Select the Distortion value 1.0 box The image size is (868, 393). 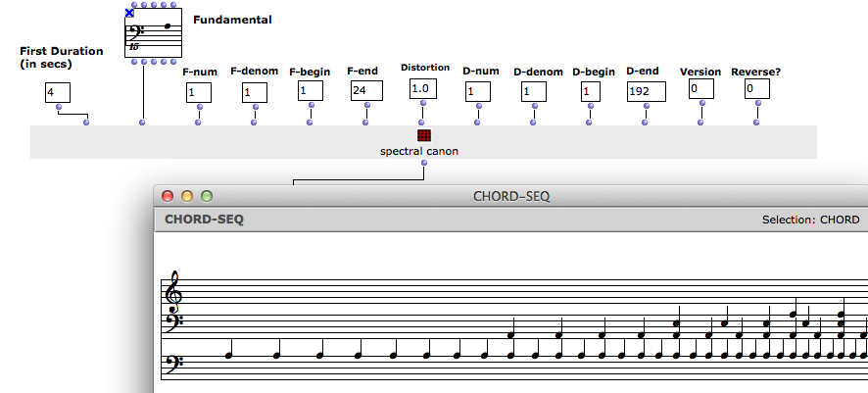click(423, 88)
